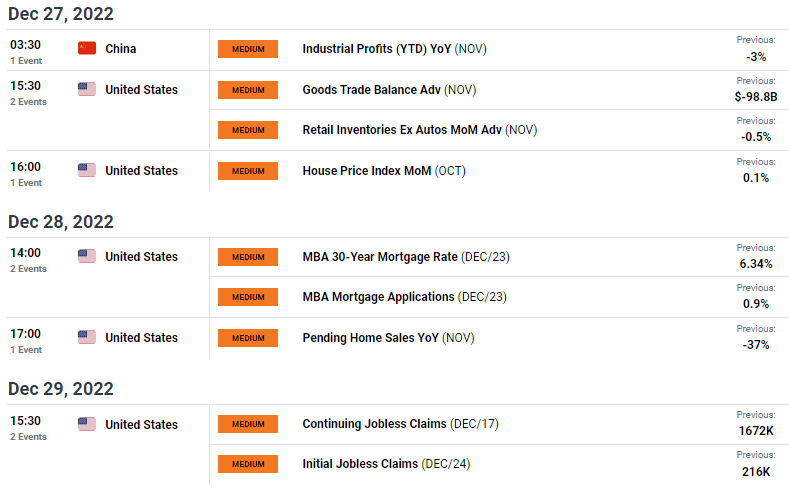
Task: Select Medium impact badge for Pending Home Sales
Action: 247,338
